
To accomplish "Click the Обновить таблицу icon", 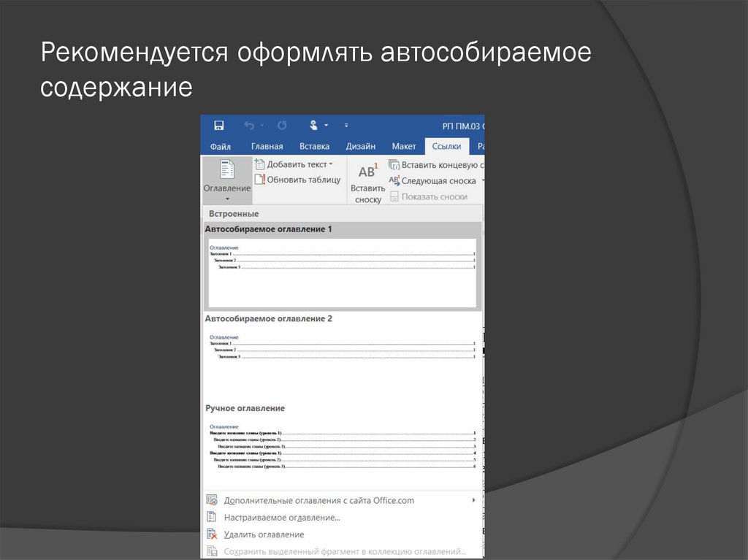I will click(259, 180).
